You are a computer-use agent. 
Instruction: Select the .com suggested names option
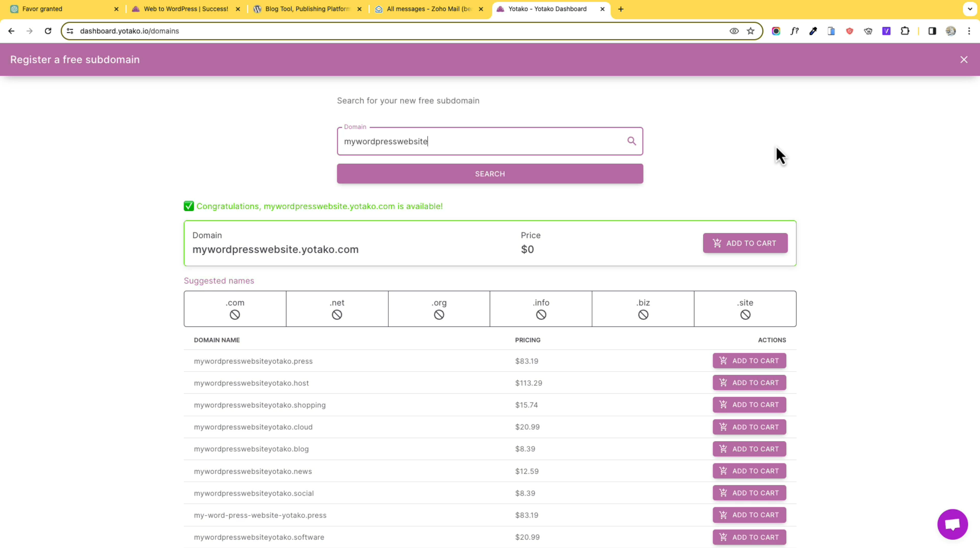point(235,309)
